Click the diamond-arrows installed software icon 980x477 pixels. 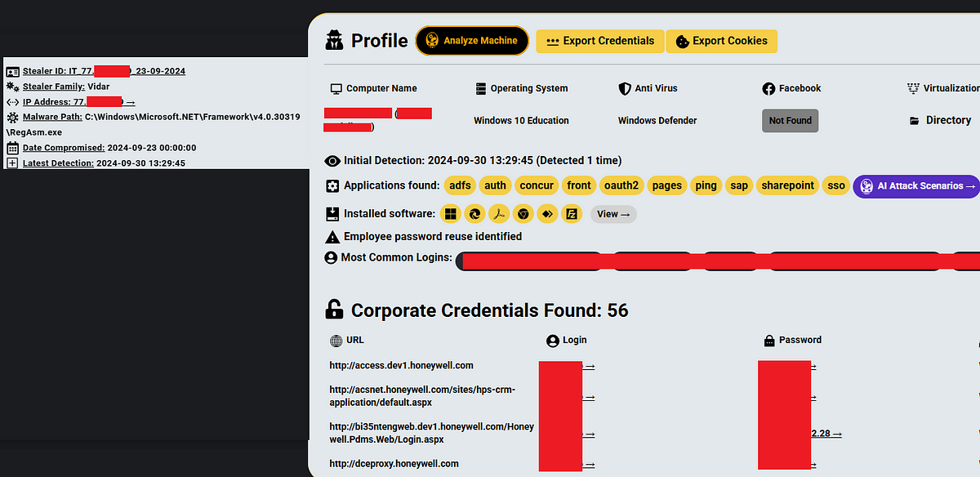(548, 214)
